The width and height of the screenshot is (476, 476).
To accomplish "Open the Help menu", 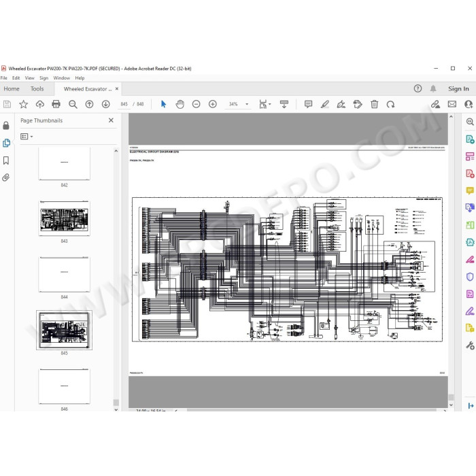I will coord(80,78).
